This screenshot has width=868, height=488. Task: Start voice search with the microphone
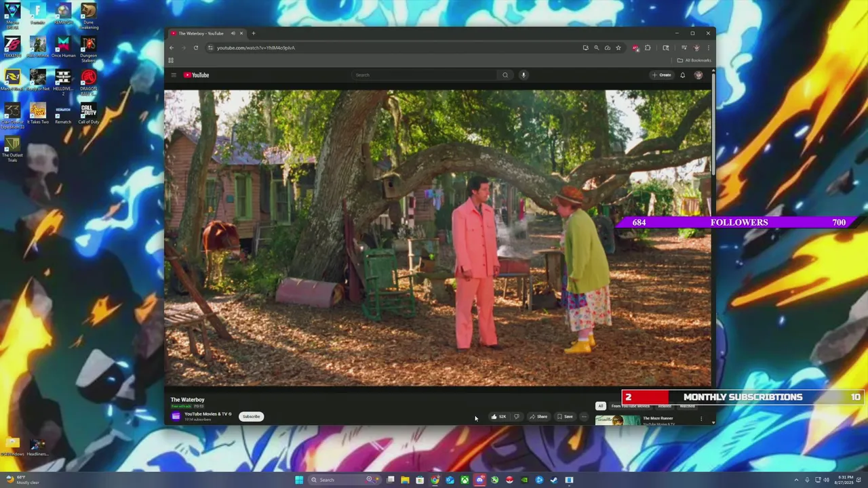524,75
